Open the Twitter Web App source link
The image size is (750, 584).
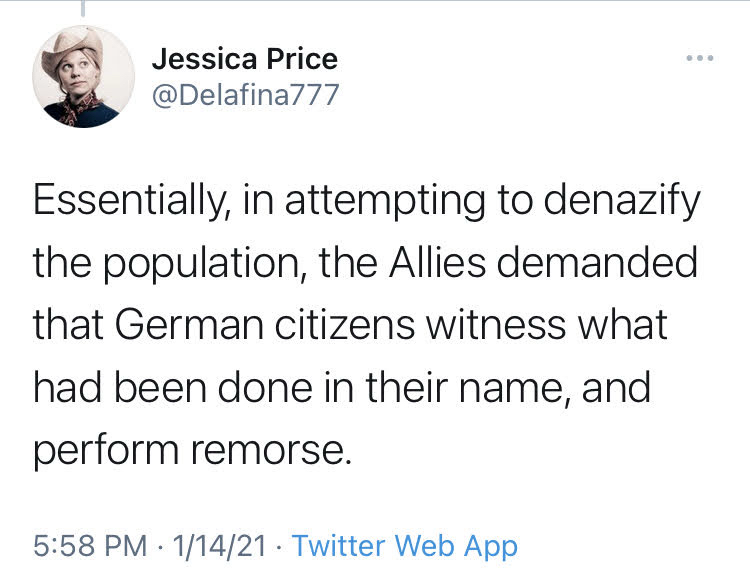[x=405, y=546]
